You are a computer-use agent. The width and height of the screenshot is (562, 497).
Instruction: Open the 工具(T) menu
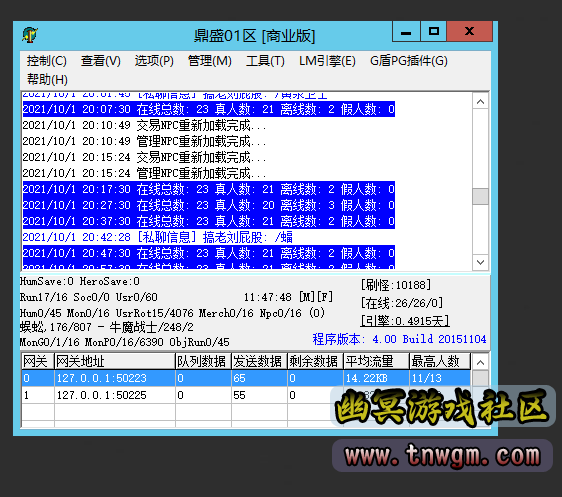point(265,61)
